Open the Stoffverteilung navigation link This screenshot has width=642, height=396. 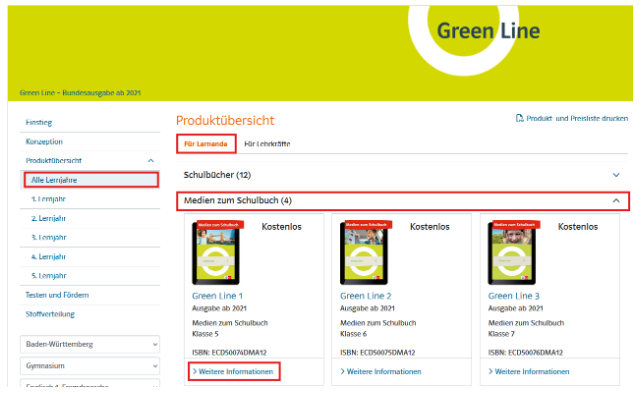click(50, 314)
